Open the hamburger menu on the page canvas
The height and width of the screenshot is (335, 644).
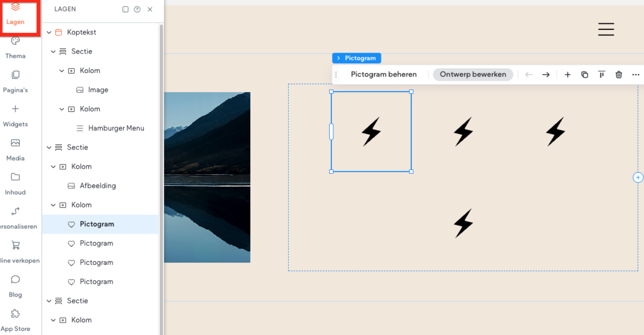click(x=606, y=29)
